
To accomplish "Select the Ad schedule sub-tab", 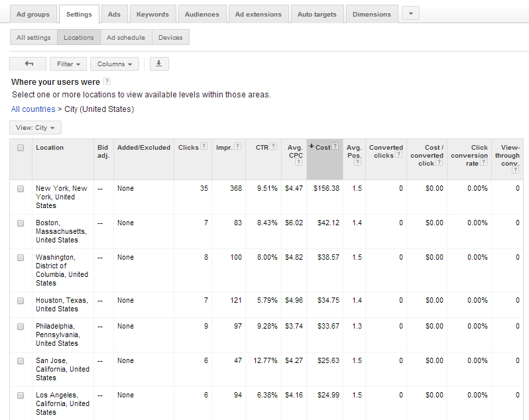I will coord(126,37).
